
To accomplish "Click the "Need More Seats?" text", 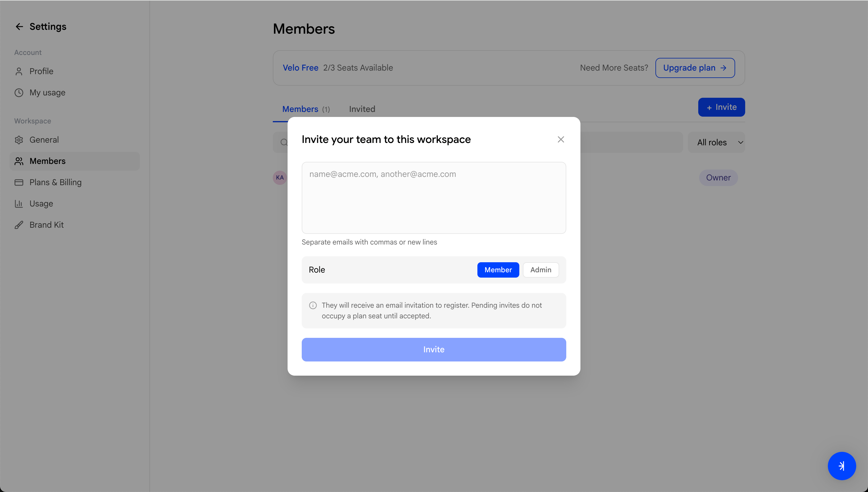I will tap(614, 68).
